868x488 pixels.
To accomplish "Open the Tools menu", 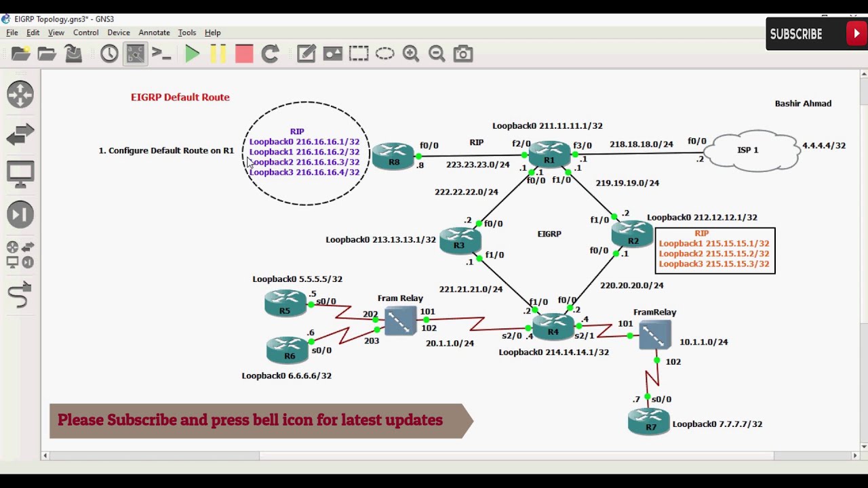I will [x=187, y=33].
